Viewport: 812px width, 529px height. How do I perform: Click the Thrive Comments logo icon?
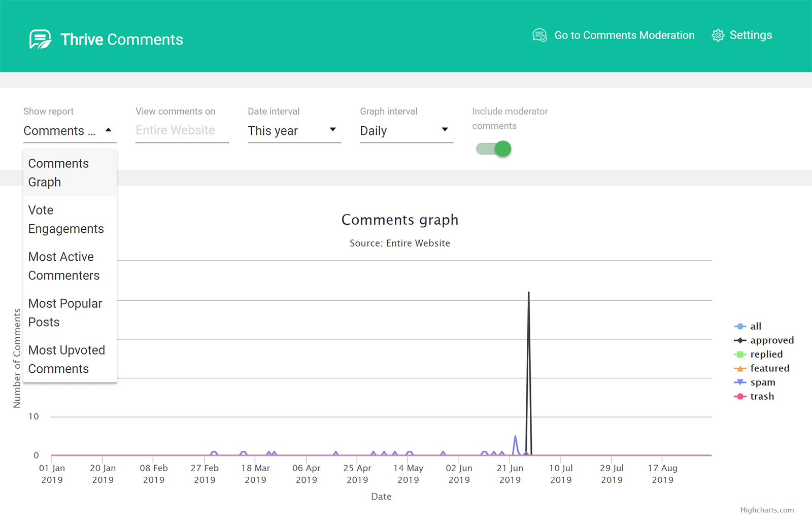[41, 39]
